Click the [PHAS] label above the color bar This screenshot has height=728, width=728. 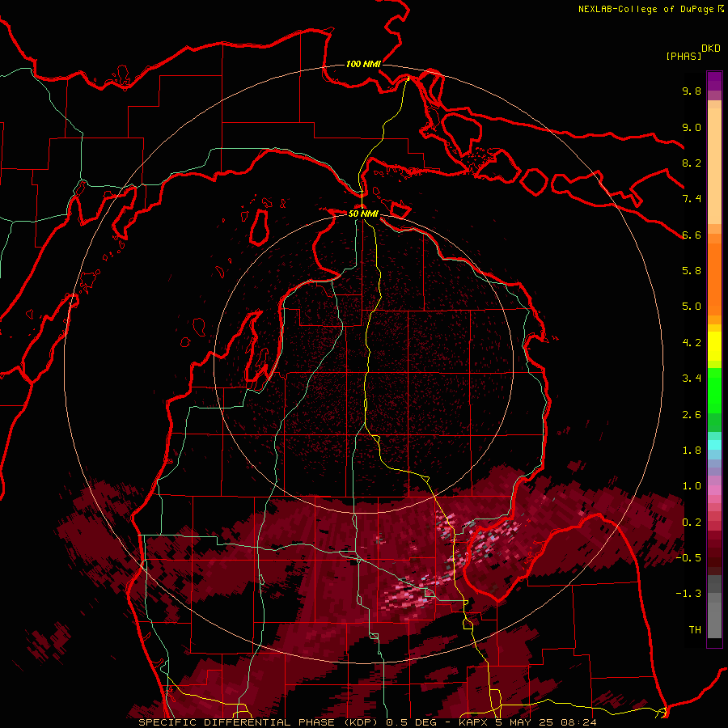684,56
